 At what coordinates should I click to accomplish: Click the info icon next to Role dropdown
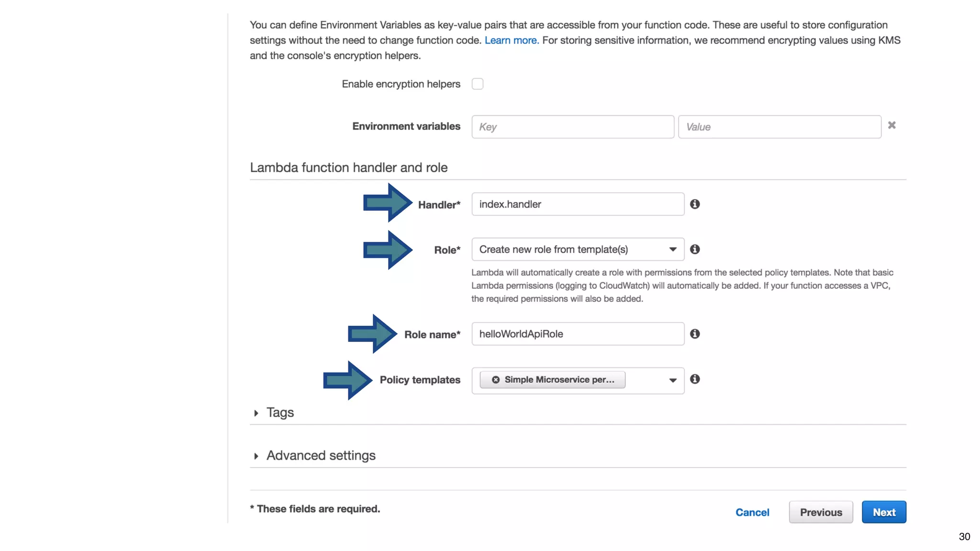pyautogui.click(x=695, y=249)
